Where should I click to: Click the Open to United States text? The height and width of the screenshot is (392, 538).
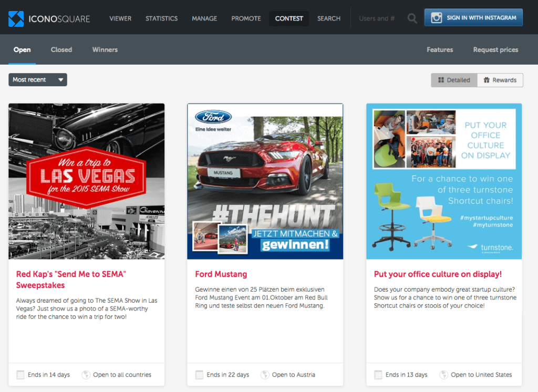(x=481, y=375)
